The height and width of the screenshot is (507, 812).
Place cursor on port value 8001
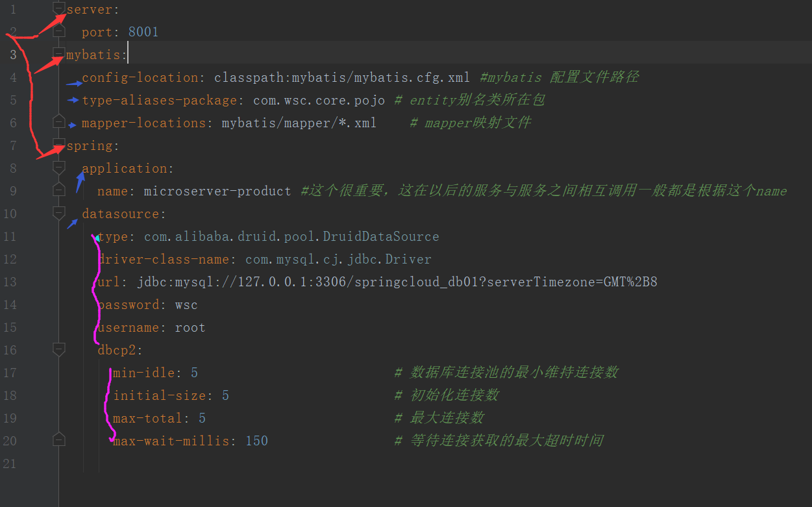pos(143,32)
